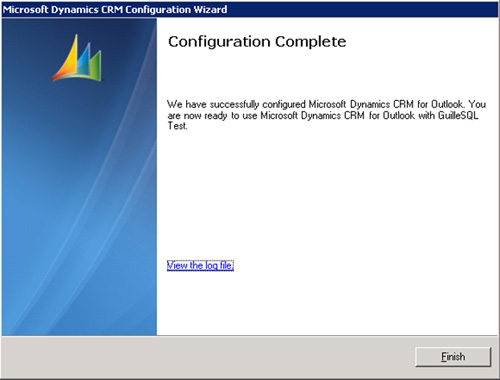Image resolution: width=500 pixels, height=380 pixels.
Task: Open the View the log file link
Action: tap(200, 265)
